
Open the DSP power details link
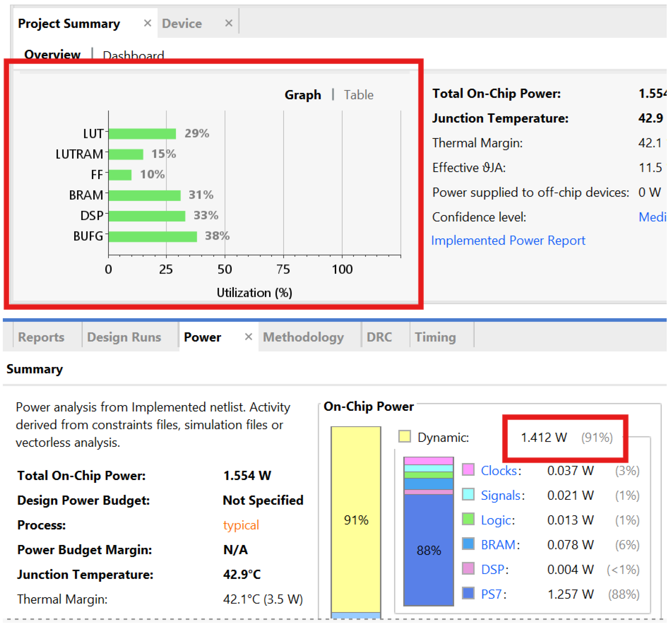[x=492, y=569]
